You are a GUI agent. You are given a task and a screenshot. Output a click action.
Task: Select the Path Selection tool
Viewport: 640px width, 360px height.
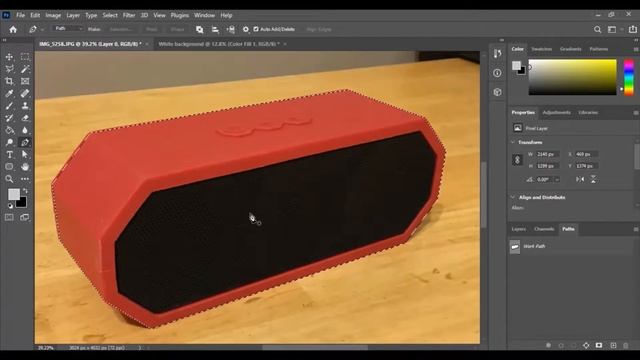pyautogui.click(x=25, y=155)
